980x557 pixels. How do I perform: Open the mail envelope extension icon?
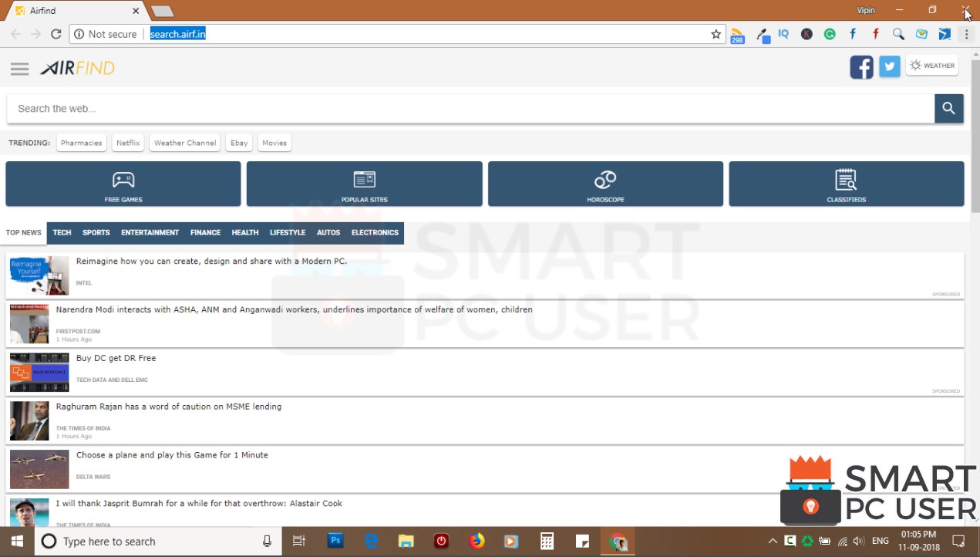coord(921,34)
